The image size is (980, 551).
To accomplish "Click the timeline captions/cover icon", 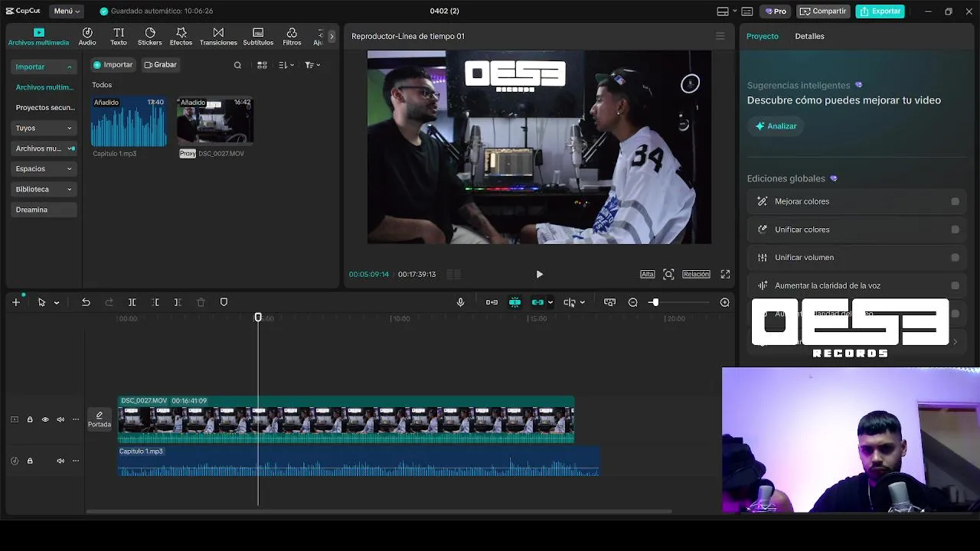I will [x=609, y=302].
